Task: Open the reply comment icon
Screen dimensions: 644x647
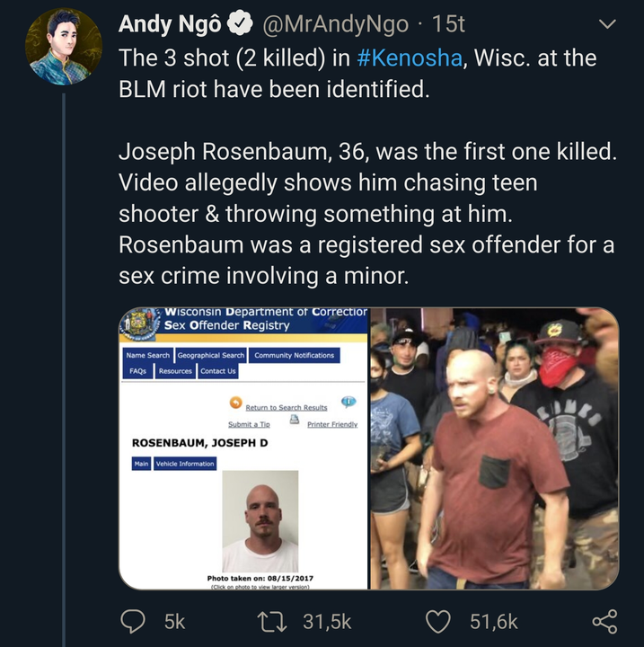Action: point(132,622)
